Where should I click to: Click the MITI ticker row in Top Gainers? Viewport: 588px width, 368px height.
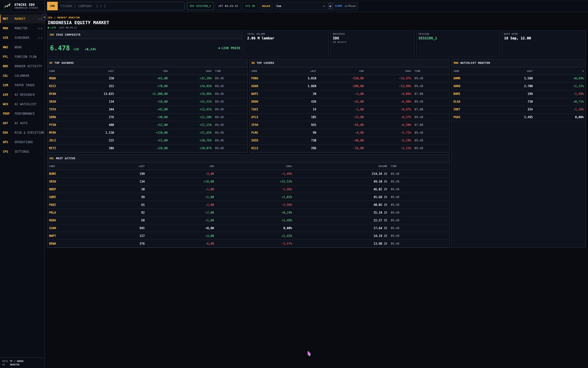click(147, 148)
